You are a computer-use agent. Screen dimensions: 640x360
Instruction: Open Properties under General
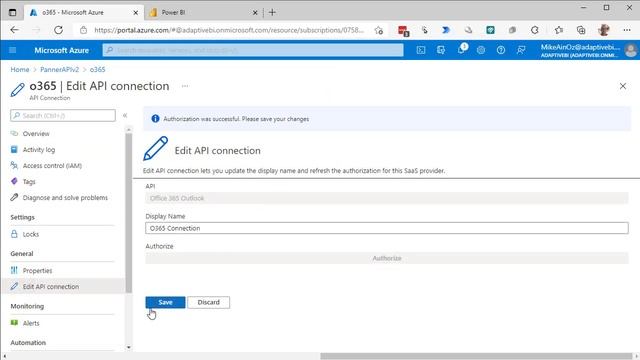tap(37, 271)
